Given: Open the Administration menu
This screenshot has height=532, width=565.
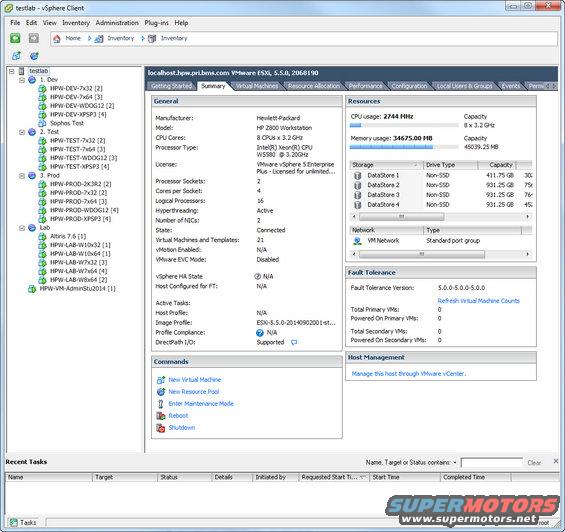Looking at the screenshot, I should click(x=117, y=23).
